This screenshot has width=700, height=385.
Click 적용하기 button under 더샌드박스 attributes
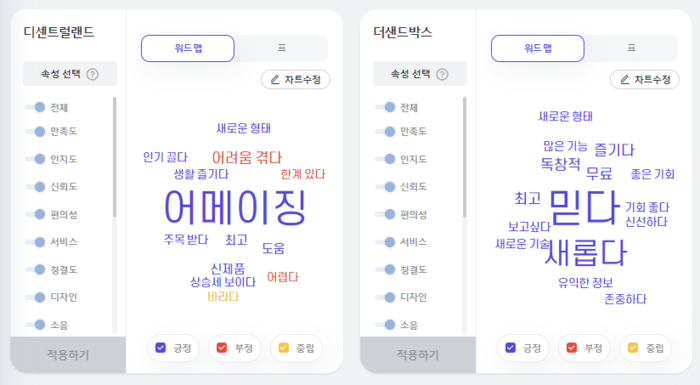418,355
